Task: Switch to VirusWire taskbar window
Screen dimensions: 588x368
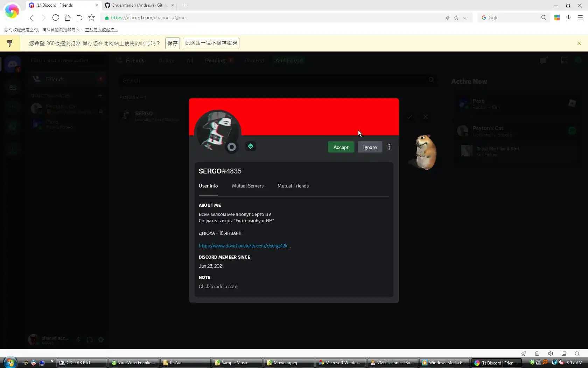Action: pos(133,363)
